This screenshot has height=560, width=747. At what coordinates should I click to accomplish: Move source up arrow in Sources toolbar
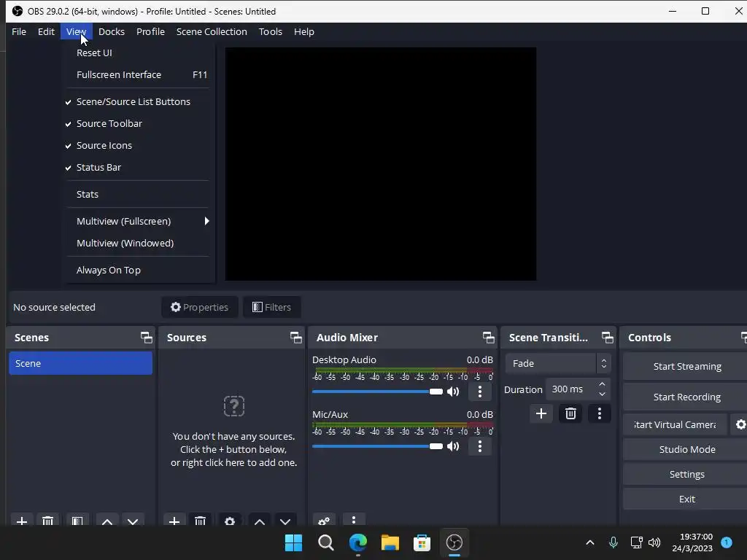point(260,521)
